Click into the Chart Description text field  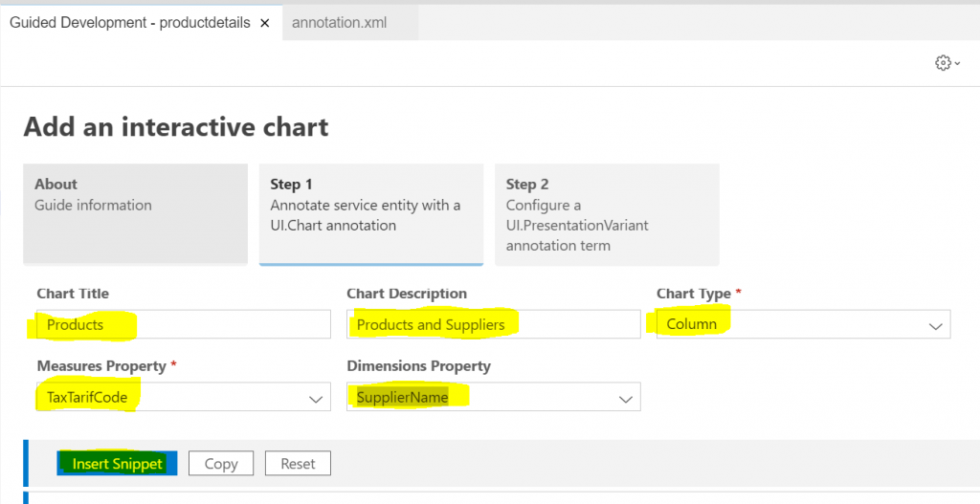pyautogui.click(x=494, y=324)
